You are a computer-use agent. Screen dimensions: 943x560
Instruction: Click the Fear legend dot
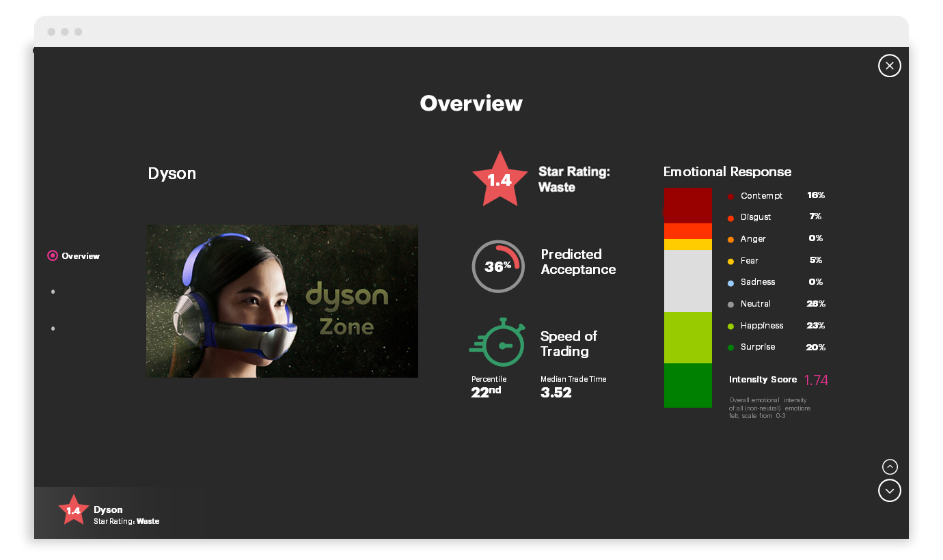coord(731,262)
